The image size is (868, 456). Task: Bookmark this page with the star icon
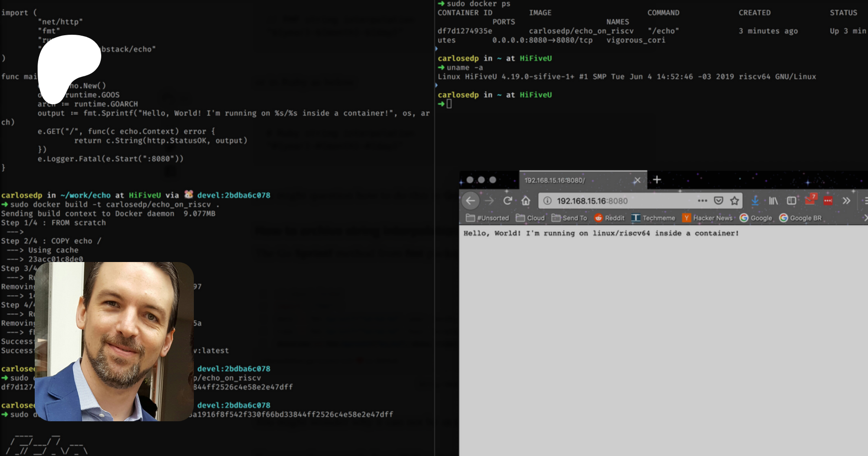coord(734,201)
